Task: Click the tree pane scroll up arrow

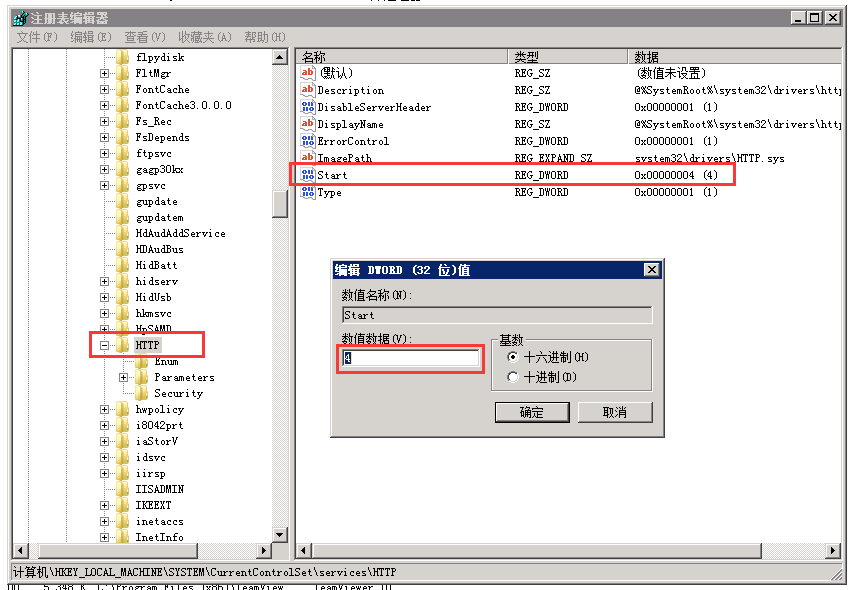Action: (280, 57)
